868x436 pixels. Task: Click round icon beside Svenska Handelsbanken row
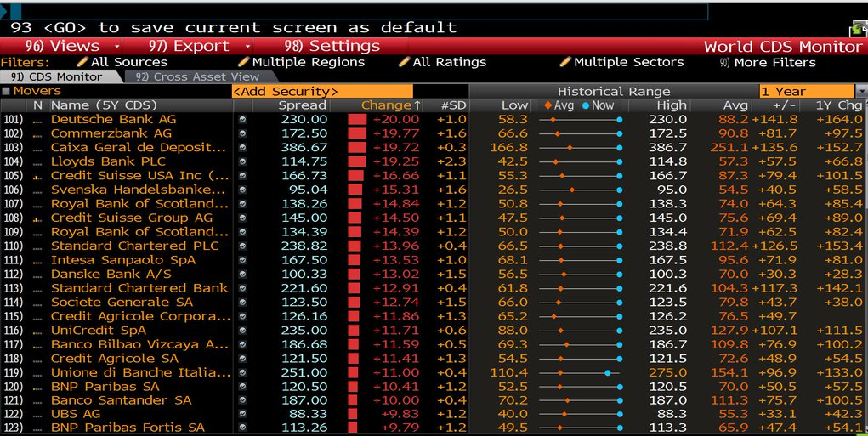242,190
